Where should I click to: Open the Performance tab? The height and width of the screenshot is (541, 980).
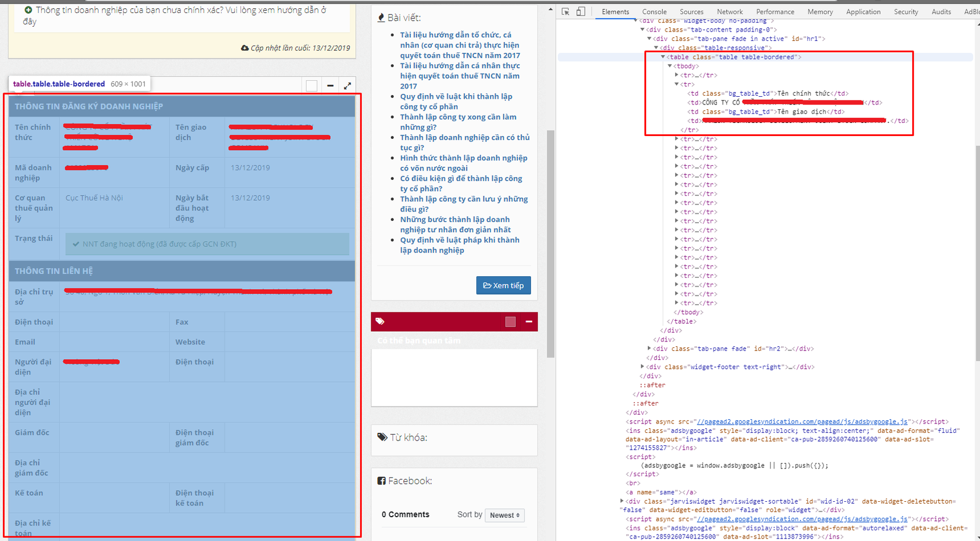pyautogui.click(x=775, y=12)
